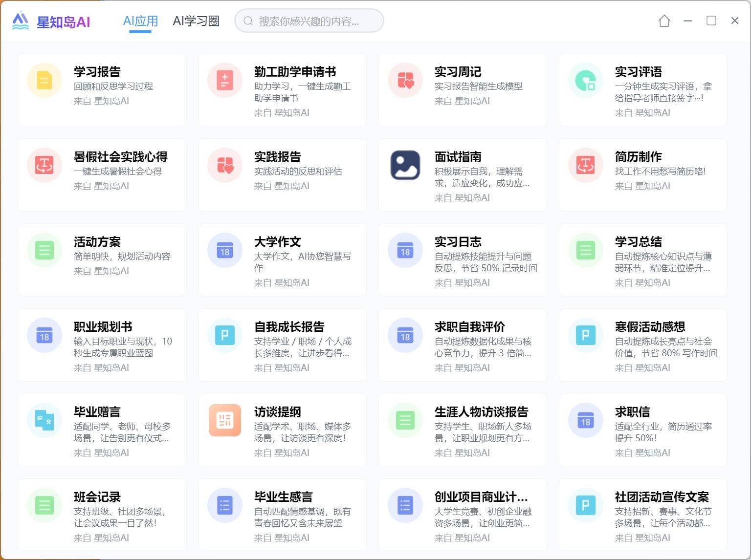Click the translate icon for 毕业赠言
The image size is (751, 560).
[x=44, y=420]
